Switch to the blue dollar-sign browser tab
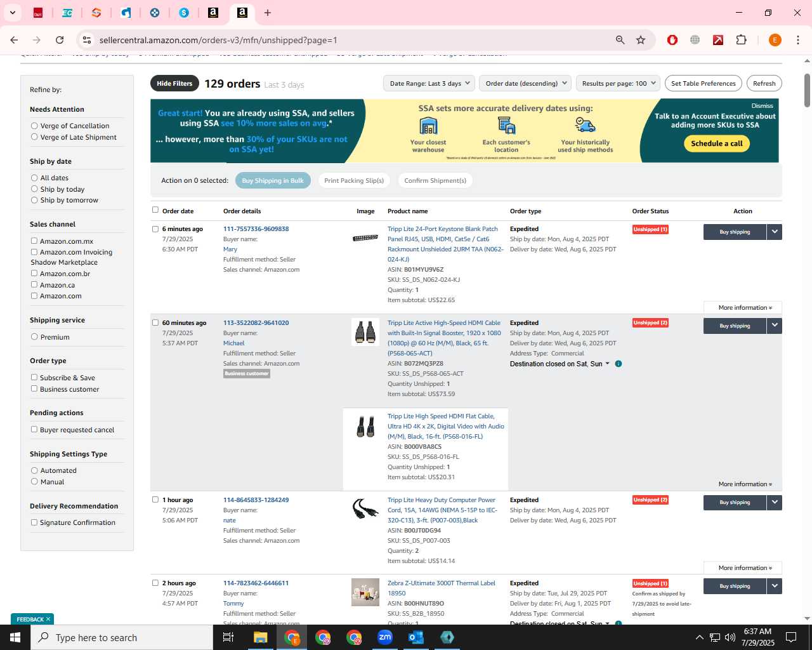812x650 pixels. [184, 13]
